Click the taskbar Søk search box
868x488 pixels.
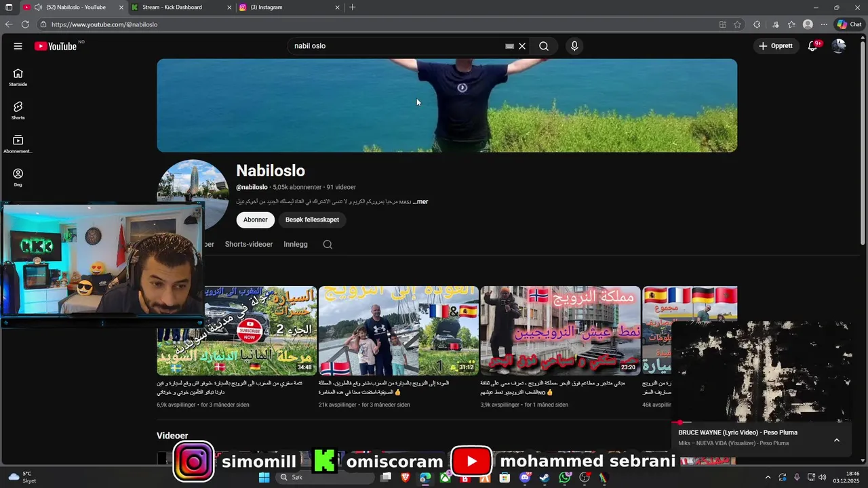point(325,478)
